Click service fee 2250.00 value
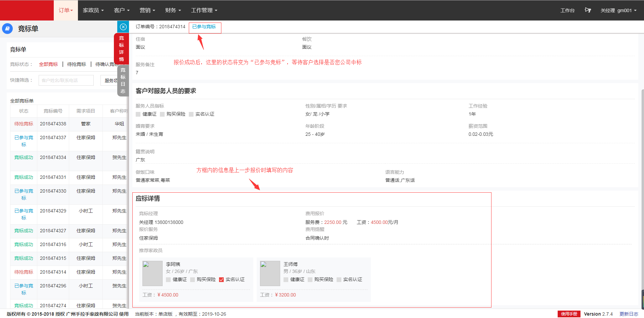644x318 pixels. 333,222
